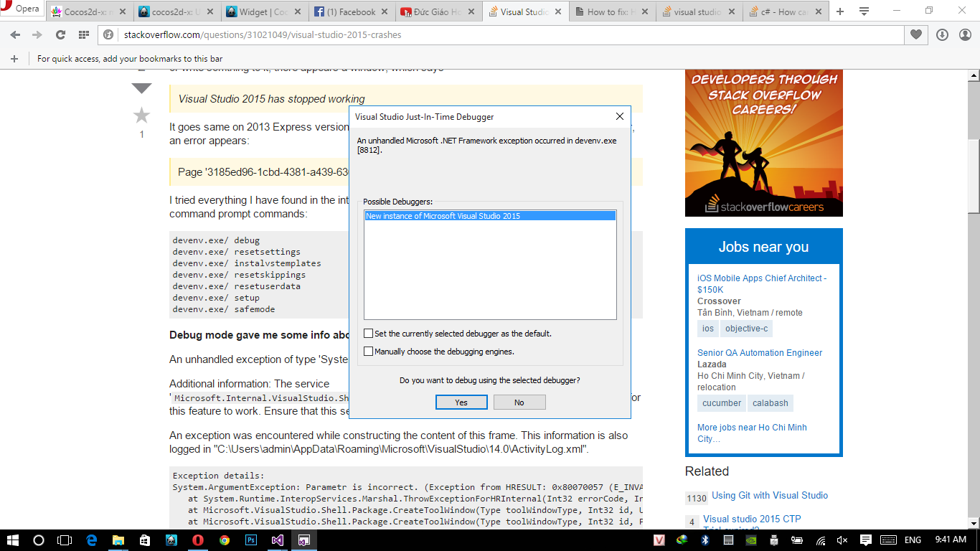The width and height of the screenshot is (980, 551).
Task: Check Manually choose the debugging engines
Action: (369, 352)
